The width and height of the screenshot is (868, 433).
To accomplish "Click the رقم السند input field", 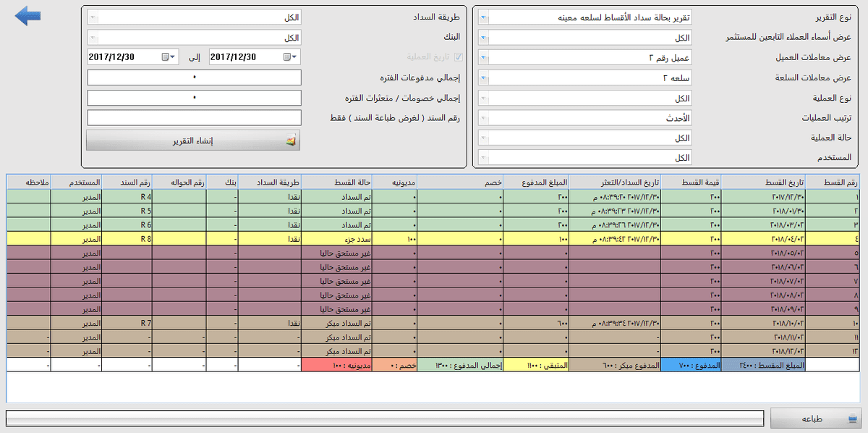I will pyautogui.click(x=194, y=118).
